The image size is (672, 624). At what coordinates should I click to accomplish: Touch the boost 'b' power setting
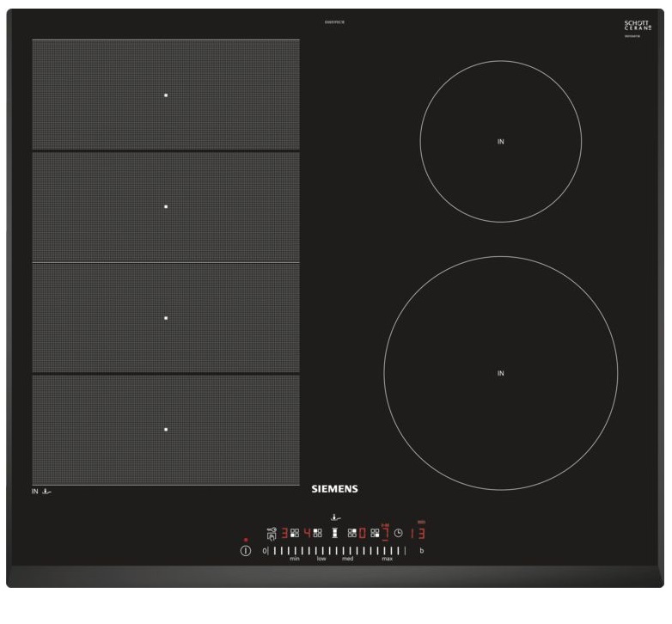coord(421,550)
